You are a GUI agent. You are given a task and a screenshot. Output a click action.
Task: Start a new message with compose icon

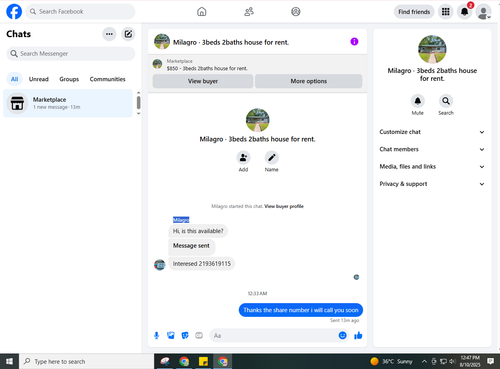[128, 34]
